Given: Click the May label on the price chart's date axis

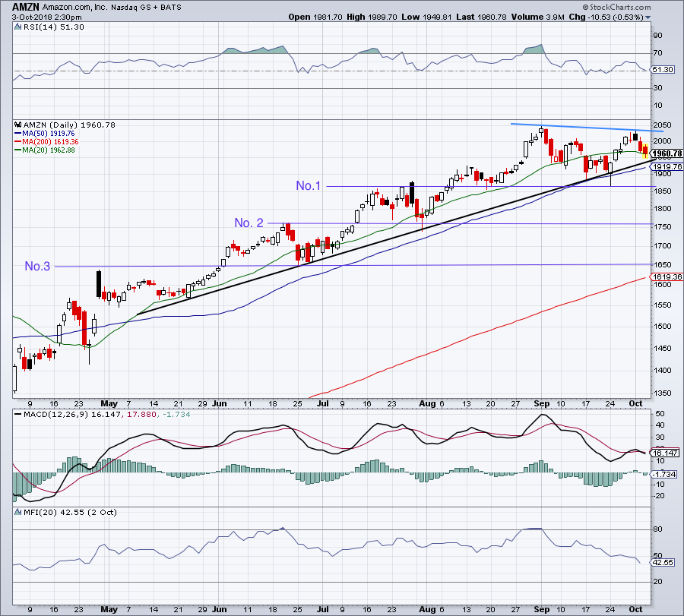Looking at the screenshot, I should coord(109,403).
